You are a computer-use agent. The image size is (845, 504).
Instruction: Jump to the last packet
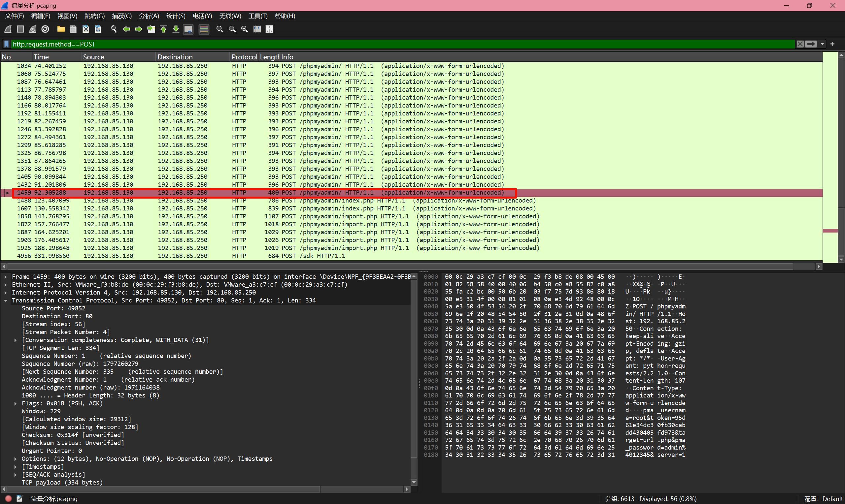pyautogui.click(x=176, y=29)
